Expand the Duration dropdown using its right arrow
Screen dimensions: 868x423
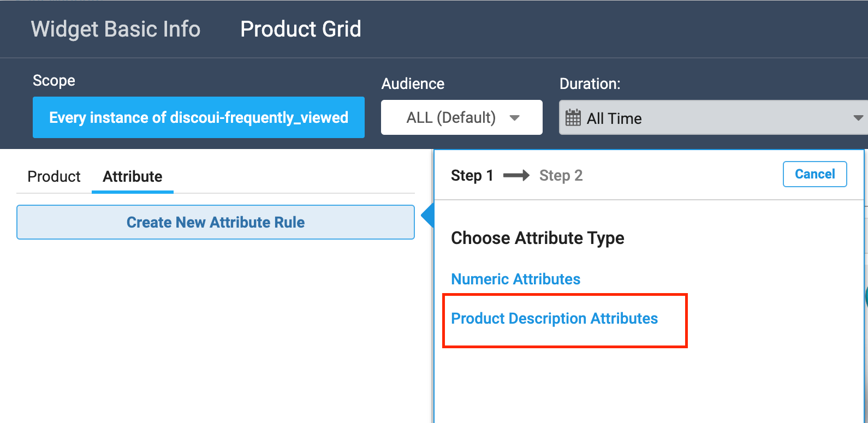tap(858, 118)
